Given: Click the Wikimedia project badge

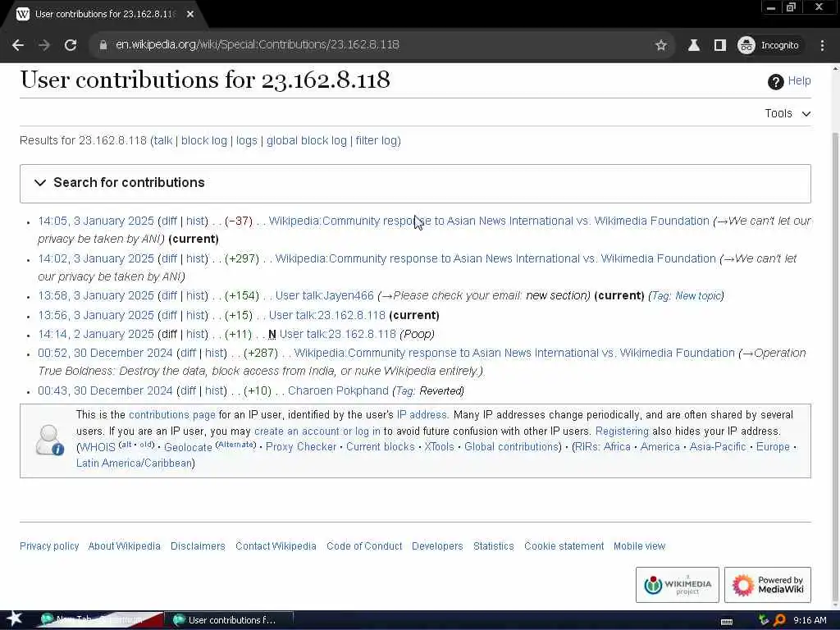Looking at the screenshot, I should click(677, 585).
